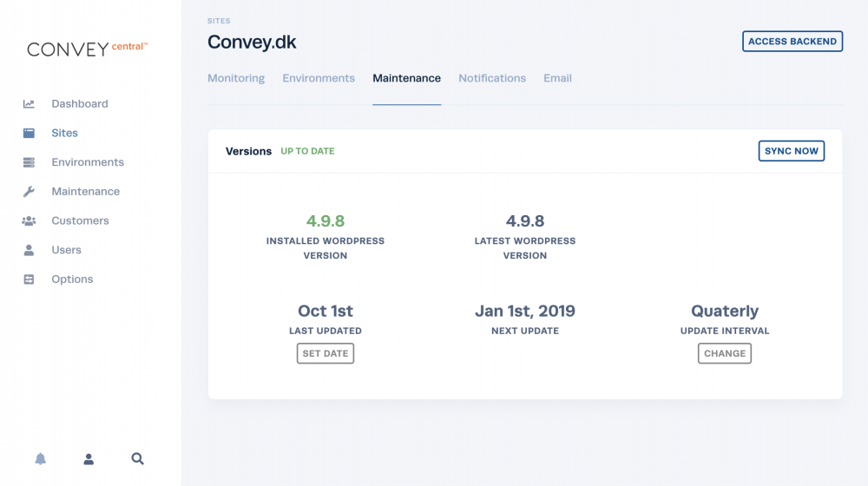Click the Sites window icon

(x=29, y=133)
